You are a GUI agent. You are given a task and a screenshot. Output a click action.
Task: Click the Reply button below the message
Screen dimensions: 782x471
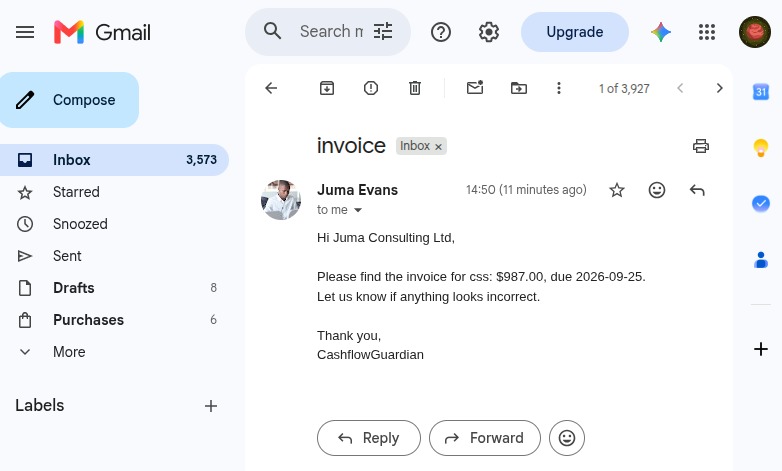coord(369,438)
